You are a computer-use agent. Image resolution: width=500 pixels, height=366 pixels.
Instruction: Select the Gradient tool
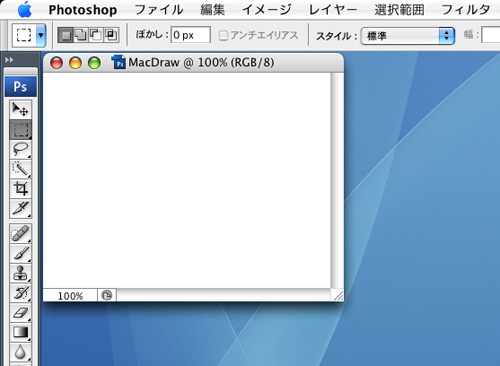click(x=21, y=332)
